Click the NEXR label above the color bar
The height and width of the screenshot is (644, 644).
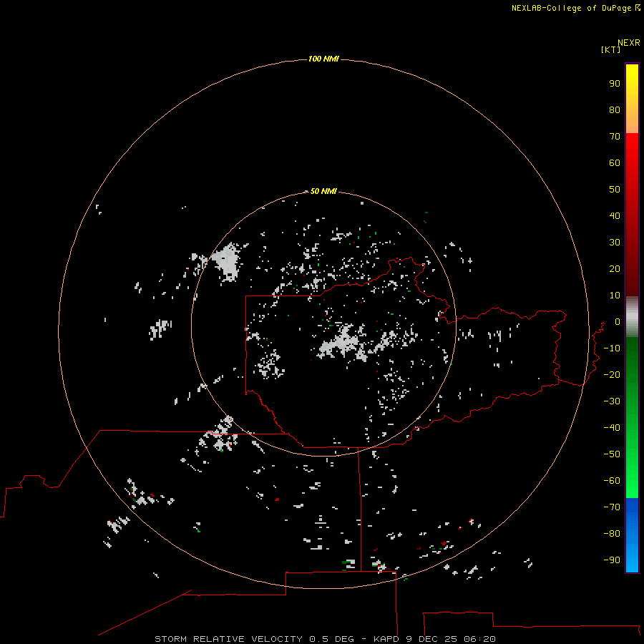tap(629, 43)
